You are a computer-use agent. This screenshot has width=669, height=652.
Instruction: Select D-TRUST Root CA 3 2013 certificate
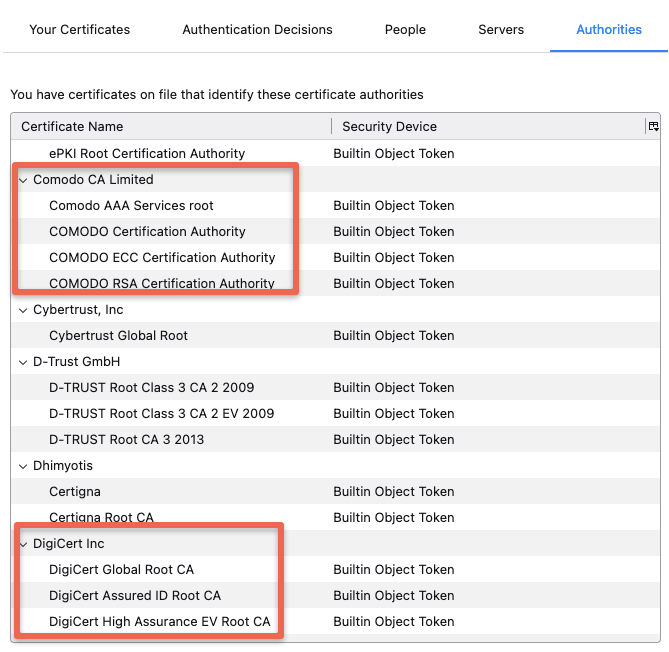335,440
